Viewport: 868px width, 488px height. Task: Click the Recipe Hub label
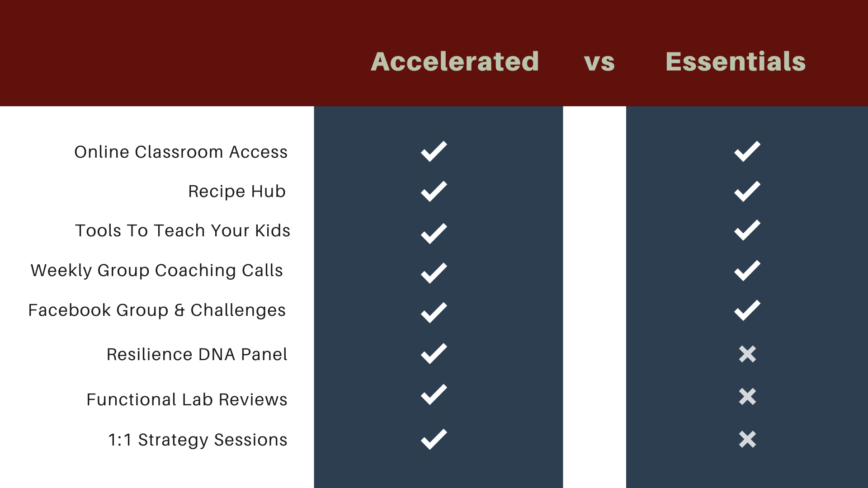pos(237,192)
